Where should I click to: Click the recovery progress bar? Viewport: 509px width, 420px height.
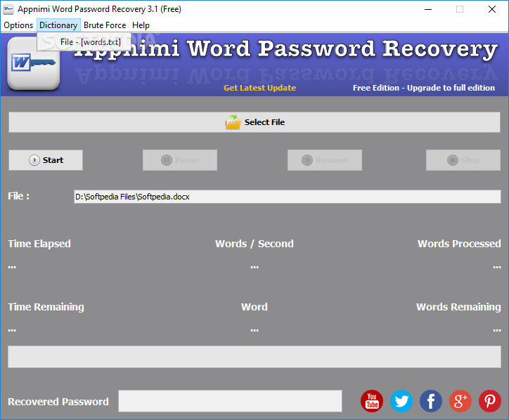coord(254,357)
